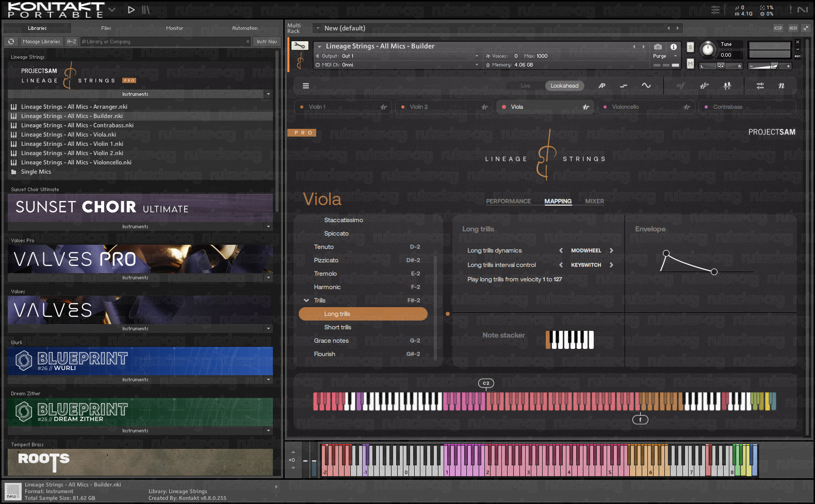Click the play transport icon in header
Viewport: 815px width, 504px height.
click(131, 10)
